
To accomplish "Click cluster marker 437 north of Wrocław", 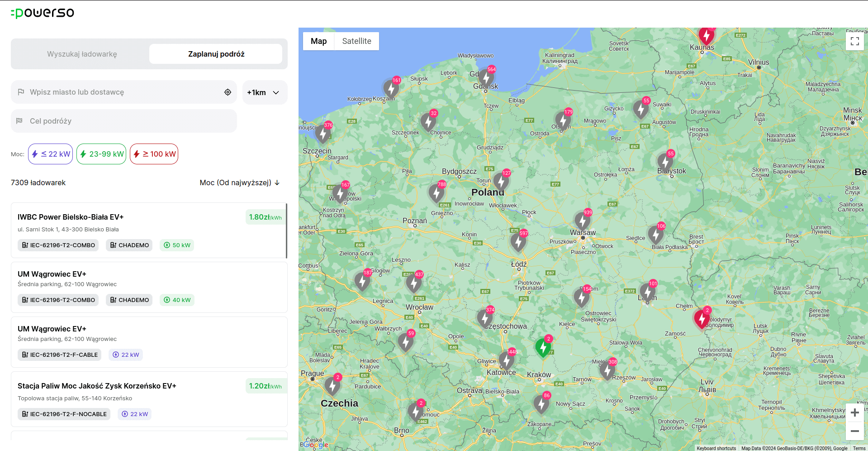I will tap(414, 283).
